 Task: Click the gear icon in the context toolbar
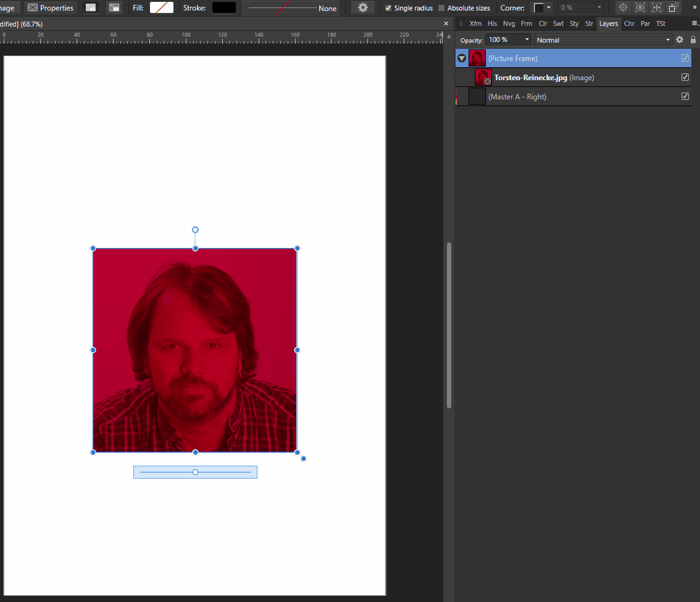[x=363, y=8]
